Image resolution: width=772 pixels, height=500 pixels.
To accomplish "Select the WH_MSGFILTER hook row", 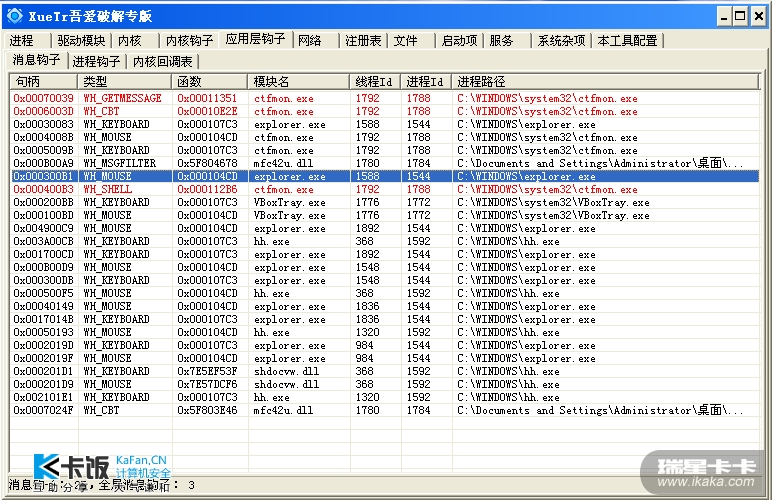I will (x=384, y=163).
